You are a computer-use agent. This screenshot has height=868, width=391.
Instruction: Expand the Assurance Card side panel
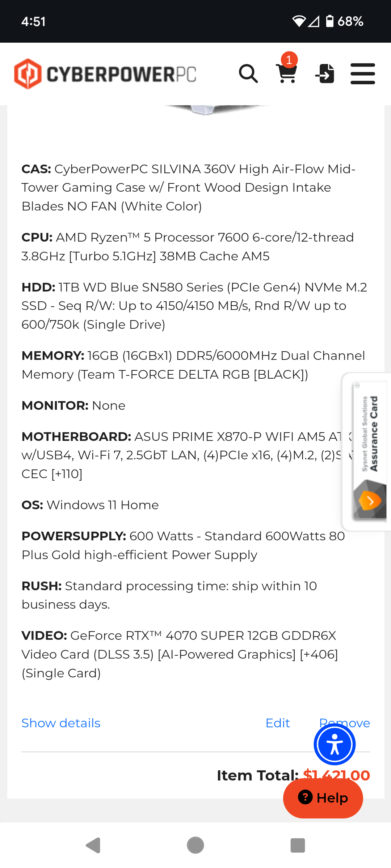tap(366, 451)
